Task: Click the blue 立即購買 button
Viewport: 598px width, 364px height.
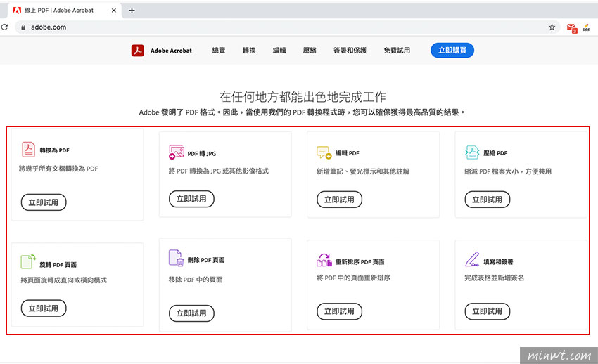Action: pyautogui.click(x=452, y=51)
